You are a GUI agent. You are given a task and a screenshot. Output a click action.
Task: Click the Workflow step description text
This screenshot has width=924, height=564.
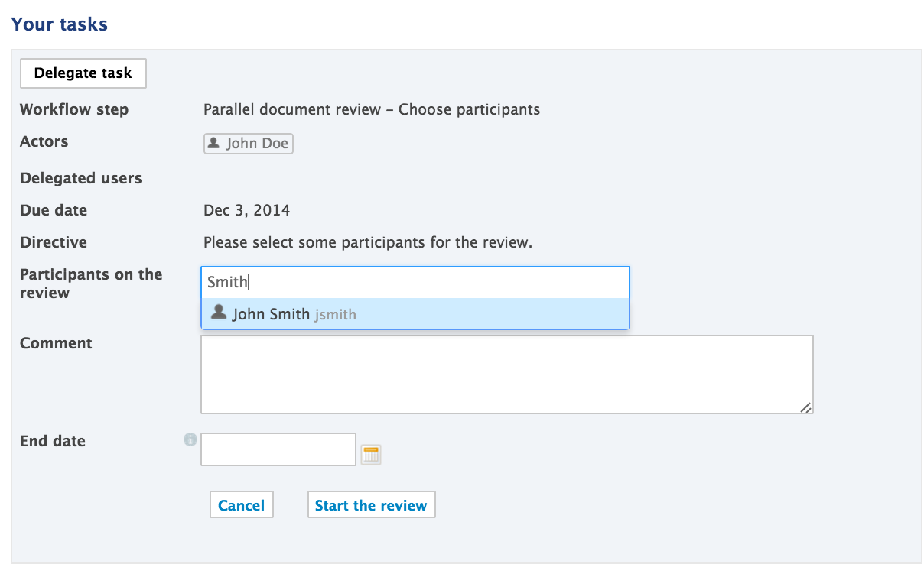(372, 109)
